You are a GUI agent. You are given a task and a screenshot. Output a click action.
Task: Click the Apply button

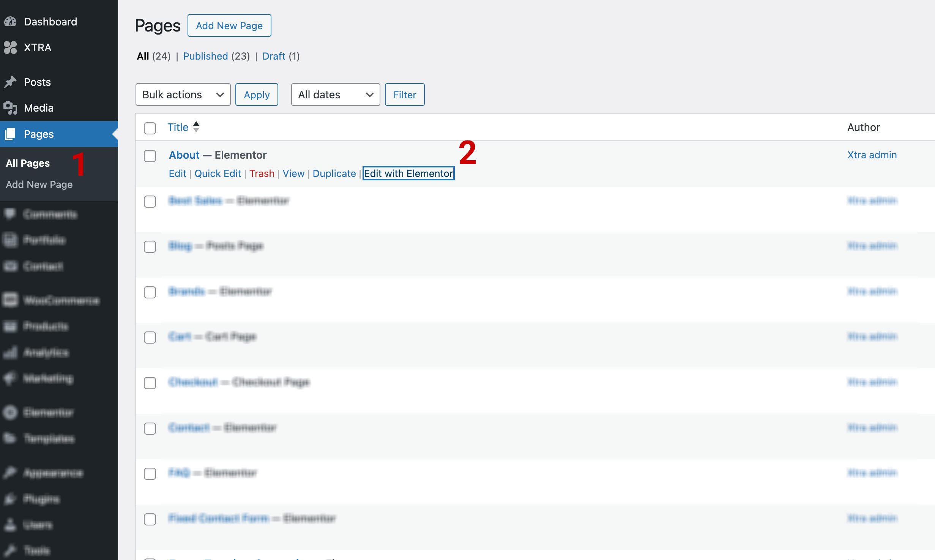tap(257, 95)
